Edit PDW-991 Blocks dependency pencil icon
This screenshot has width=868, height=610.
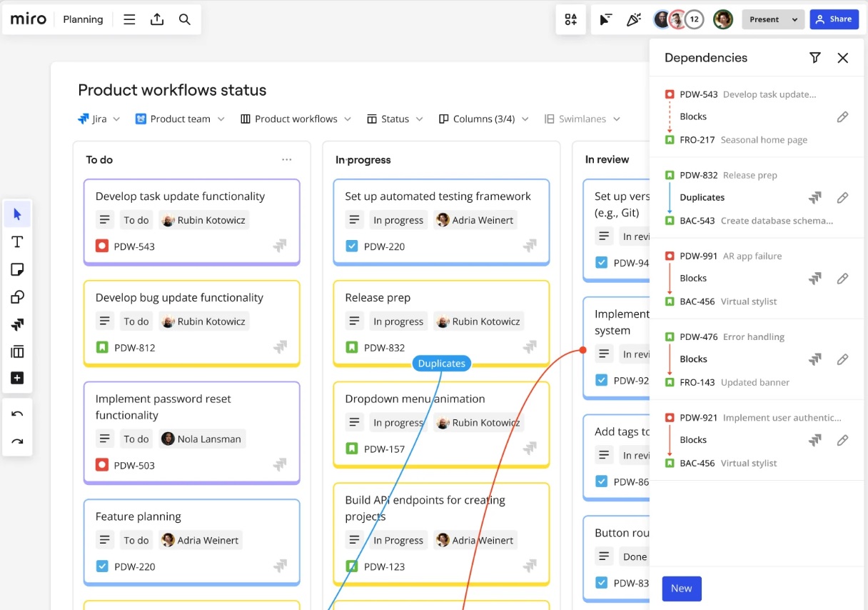click(843, 278)
